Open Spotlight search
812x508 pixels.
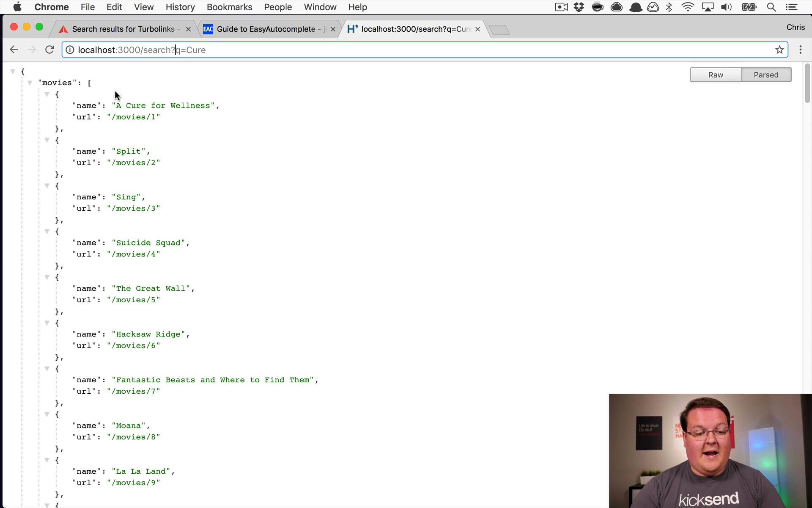(x=771, y=7)
